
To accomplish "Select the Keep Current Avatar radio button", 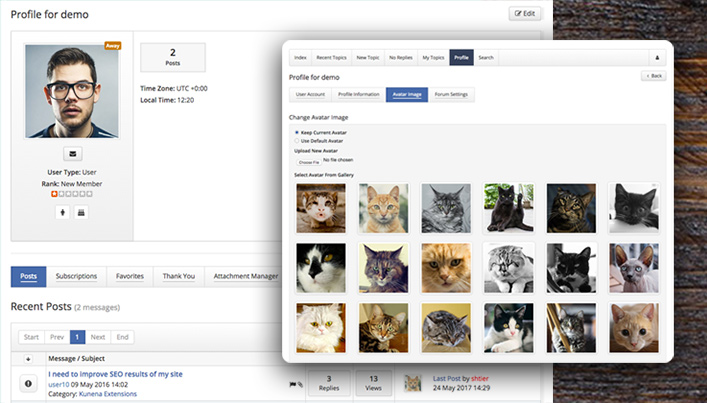I will tap(296, 132).
